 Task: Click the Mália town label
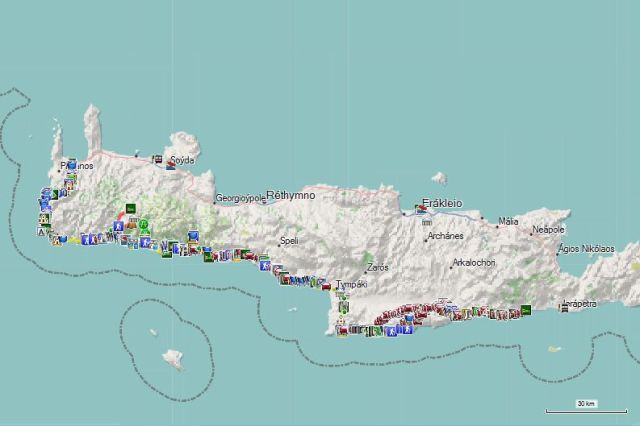[x=508, y=221]
